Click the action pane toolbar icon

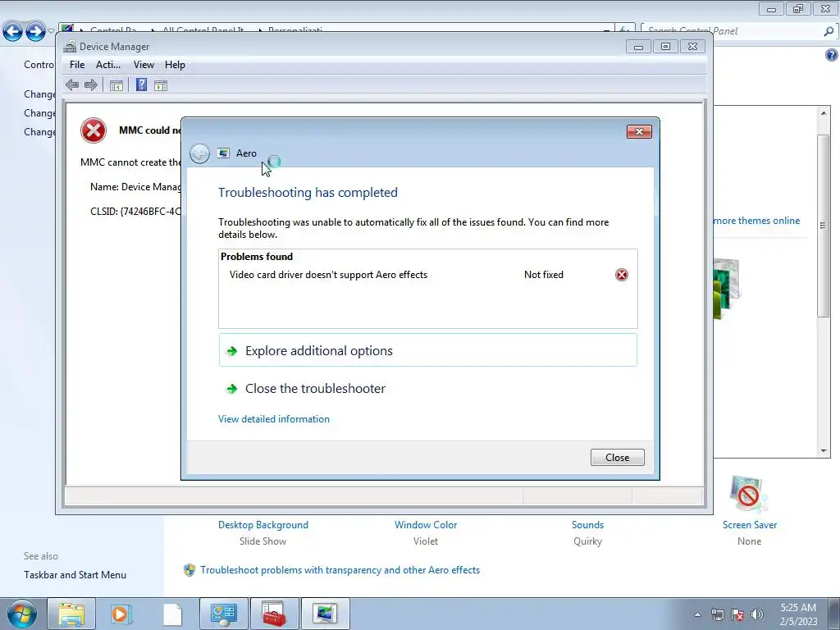tap(161, 85)
